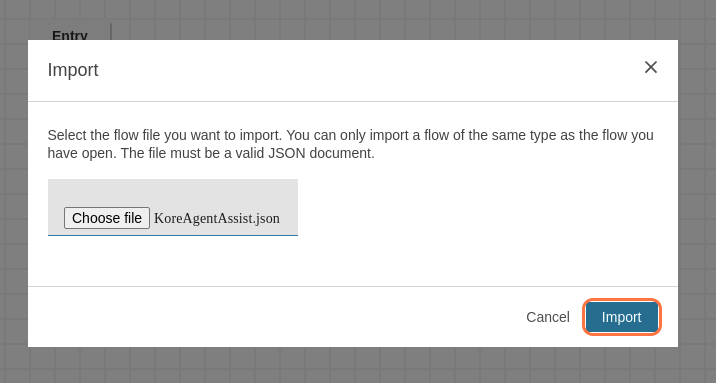
Task: Click the dimmed backdrop left of the dialog
Action: coord(14,192)
